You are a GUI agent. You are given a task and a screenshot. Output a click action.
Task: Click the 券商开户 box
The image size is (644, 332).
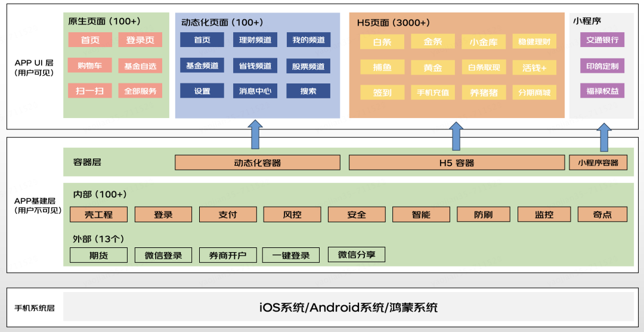(228, 255)
